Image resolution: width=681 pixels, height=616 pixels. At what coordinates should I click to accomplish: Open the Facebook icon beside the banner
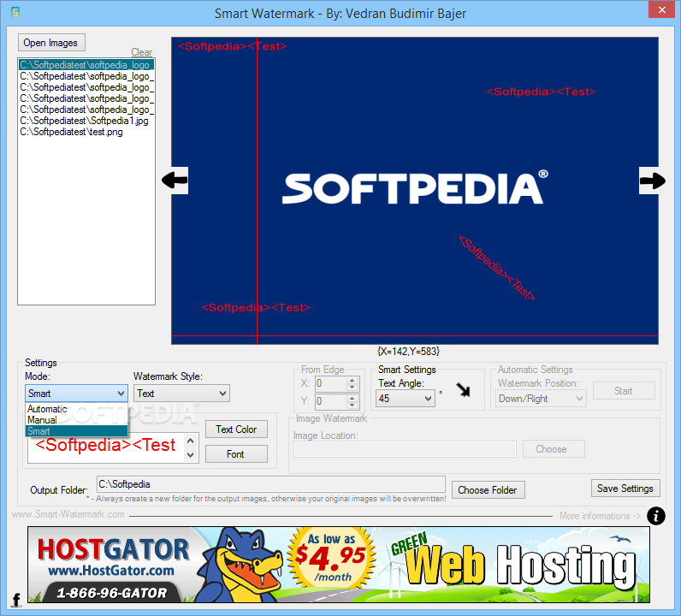coord(16,600)
